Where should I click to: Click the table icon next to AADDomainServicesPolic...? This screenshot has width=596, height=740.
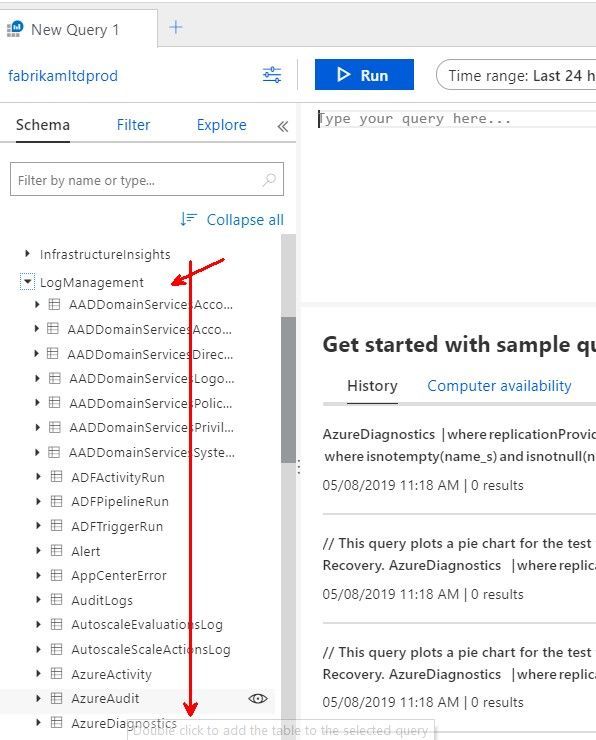[55, 403]
